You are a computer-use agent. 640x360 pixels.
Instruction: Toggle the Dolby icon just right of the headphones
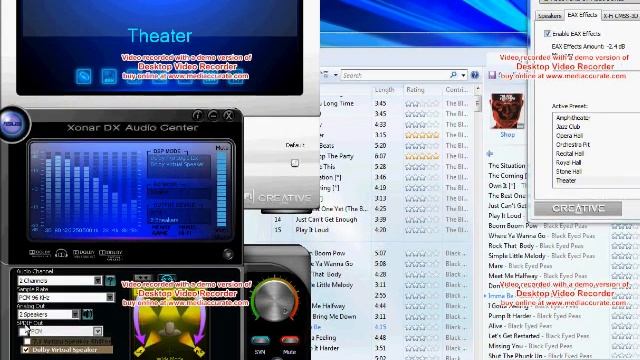tap(84, 253)
